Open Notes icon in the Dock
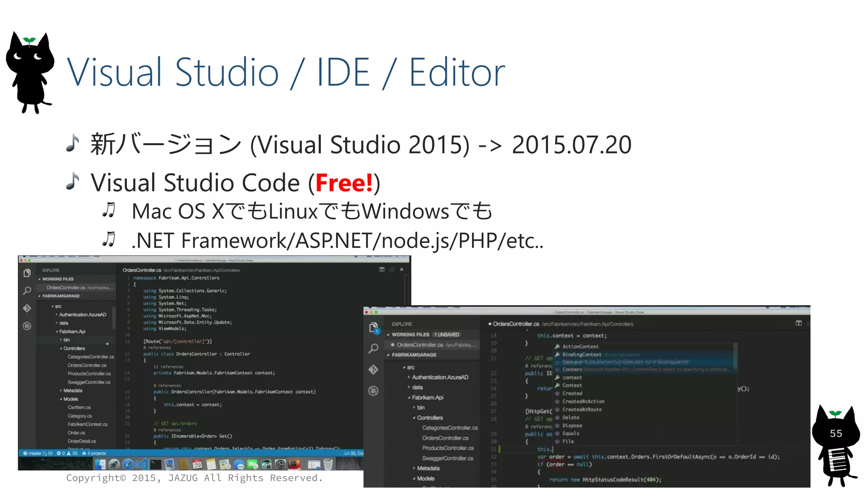 coord(211,464)
